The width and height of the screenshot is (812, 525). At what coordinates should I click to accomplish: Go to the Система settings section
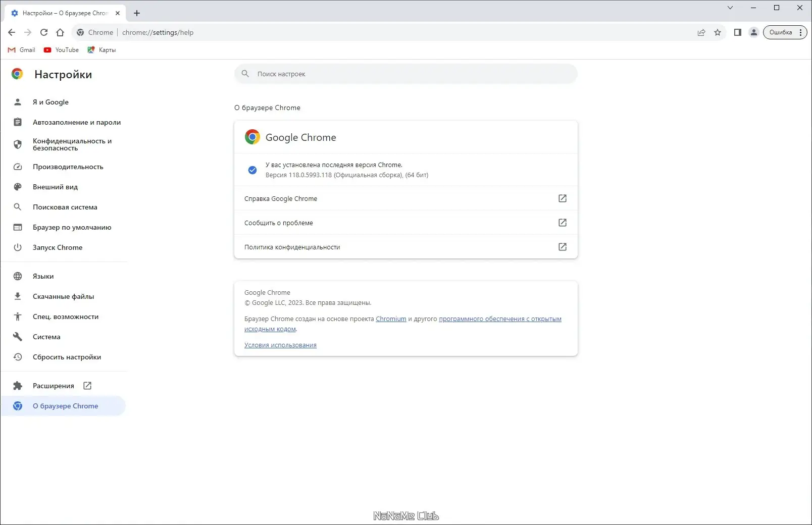coord(64,337)
